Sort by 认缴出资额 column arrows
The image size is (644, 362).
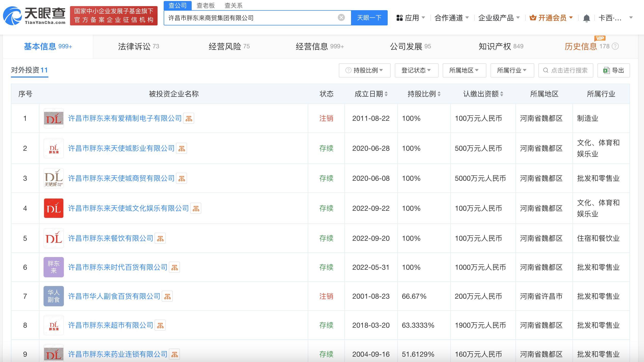pos(502,94)
